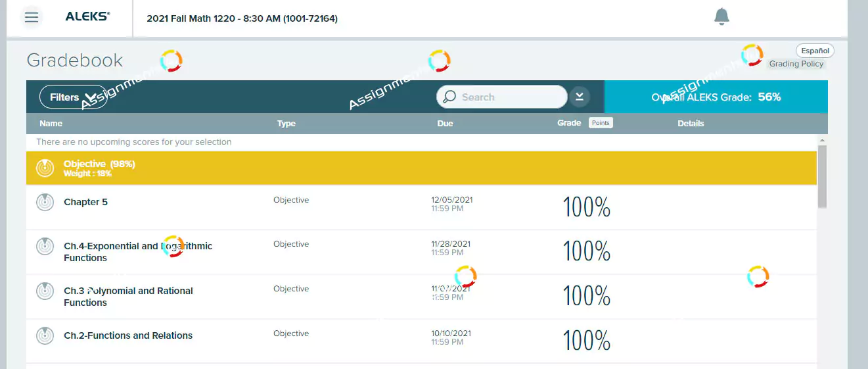The height and width of the screenshot is (369, 868).
Task: Sort by the Due column header
Action: (x=445, y=124)
